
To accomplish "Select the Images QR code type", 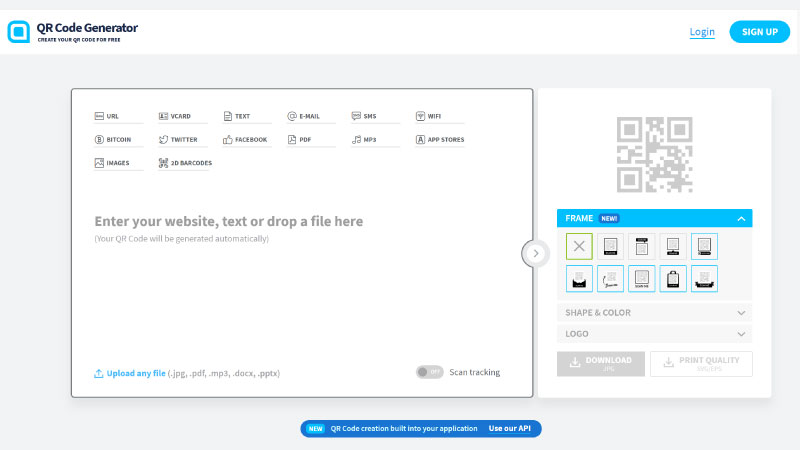I will 112,163.
